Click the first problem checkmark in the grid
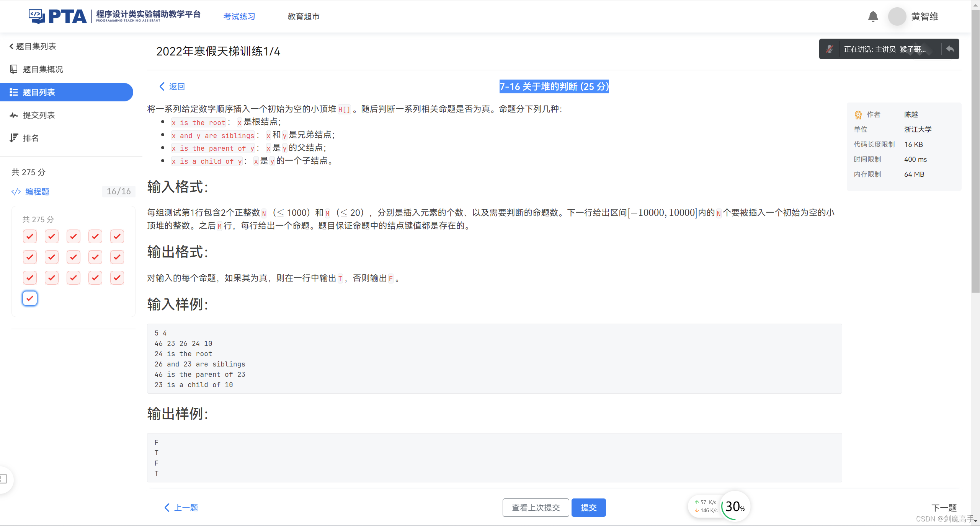Screen dimensions: 980x526 tap(29, 236)
